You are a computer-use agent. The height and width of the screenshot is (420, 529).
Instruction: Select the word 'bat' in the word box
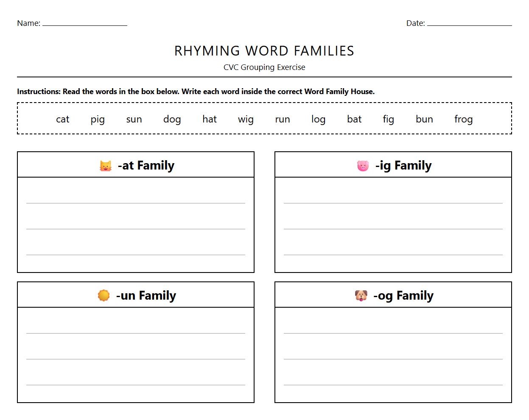(354, 119)
